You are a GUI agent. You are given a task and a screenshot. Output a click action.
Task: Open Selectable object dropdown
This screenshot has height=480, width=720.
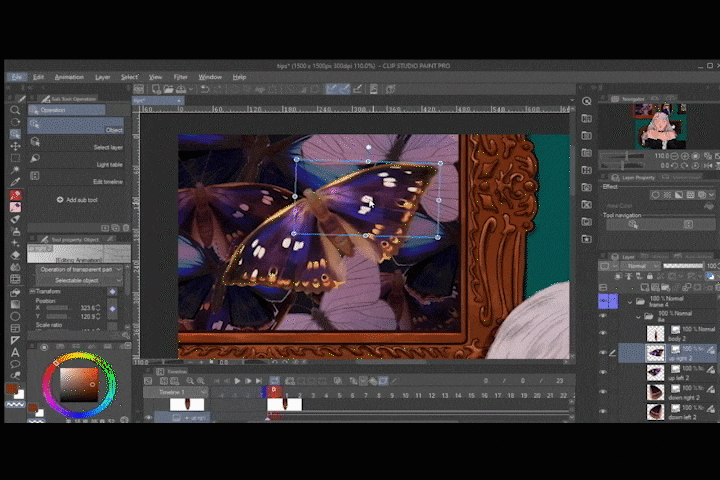tap(79, 280)
